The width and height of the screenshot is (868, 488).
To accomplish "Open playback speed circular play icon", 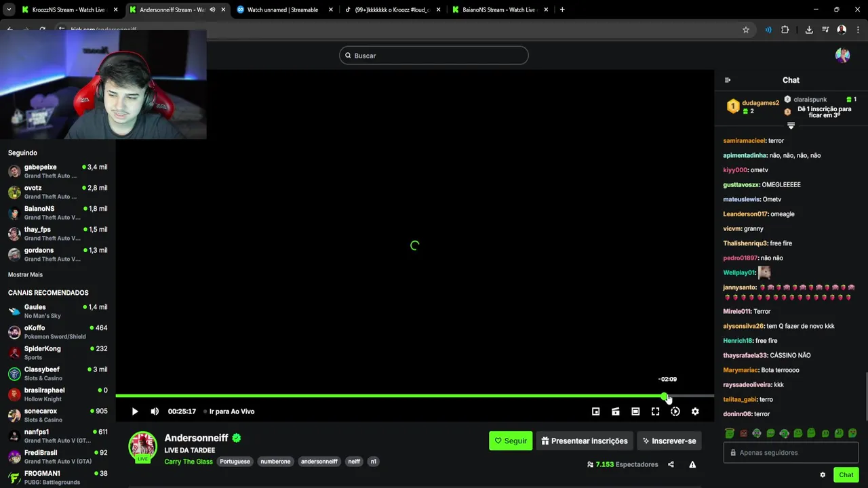I will click(675, 411).
